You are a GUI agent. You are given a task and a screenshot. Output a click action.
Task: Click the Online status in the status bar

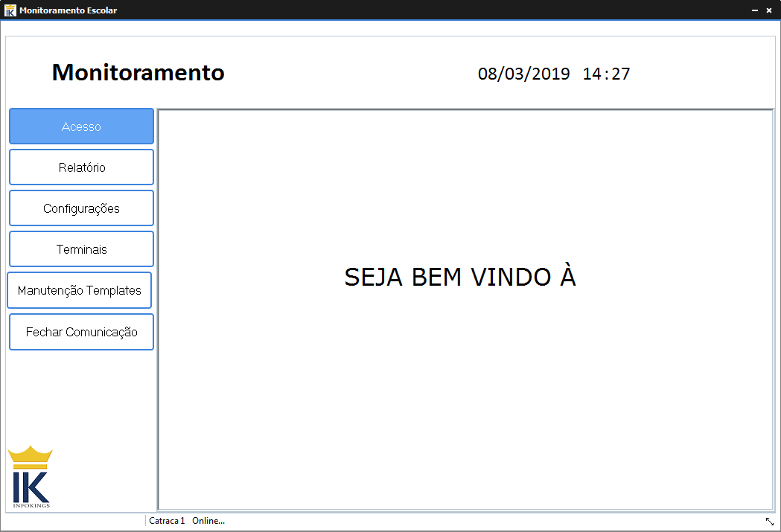[x=208, y=521]
